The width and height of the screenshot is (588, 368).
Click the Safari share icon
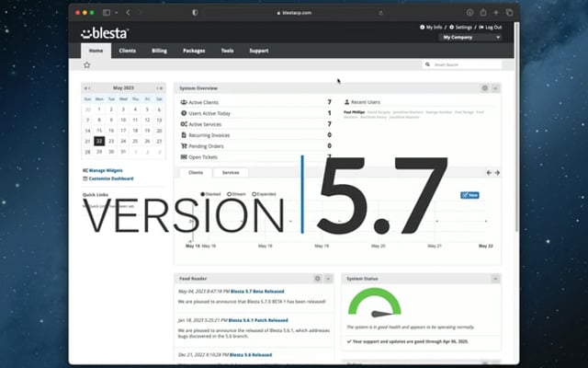tap(483, 12)
